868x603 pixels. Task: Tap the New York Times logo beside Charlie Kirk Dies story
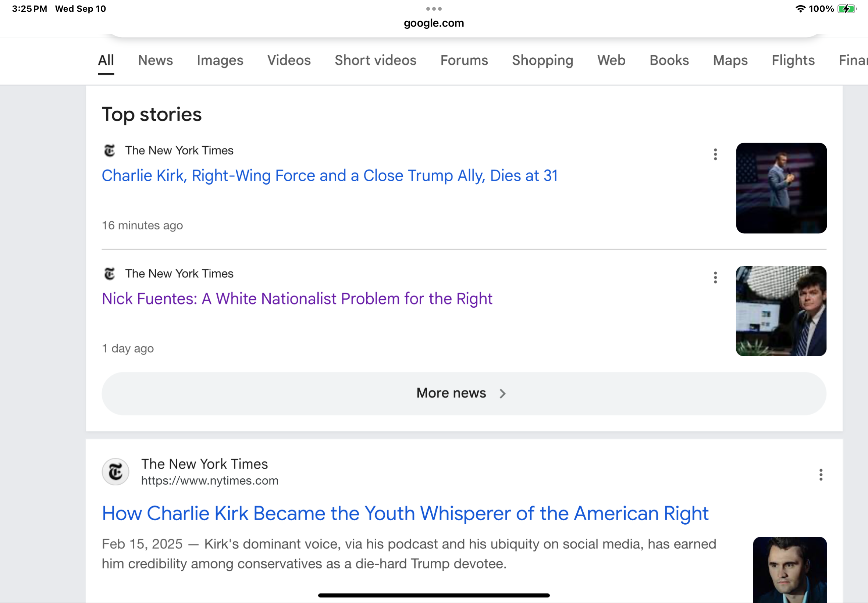110,150
